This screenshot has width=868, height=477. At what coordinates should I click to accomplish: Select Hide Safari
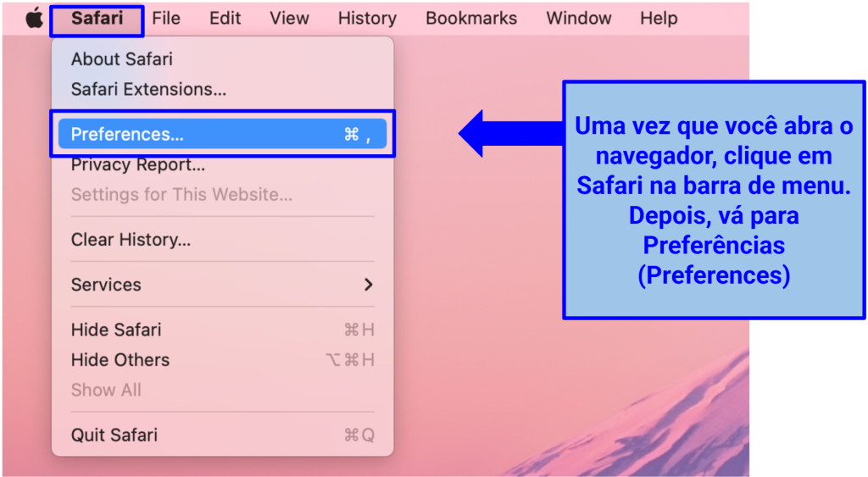pyautogui.click(x=223, y=330)
